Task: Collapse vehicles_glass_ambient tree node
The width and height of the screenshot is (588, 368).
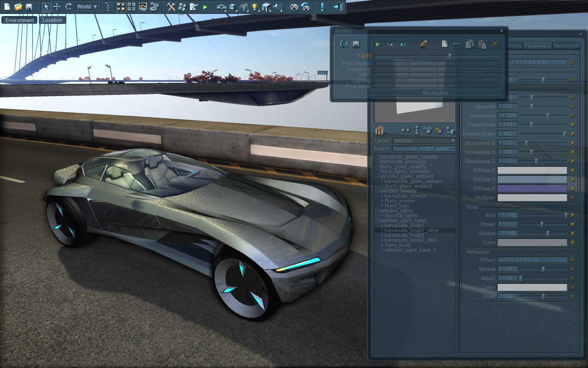Action: tap(377, 176)
